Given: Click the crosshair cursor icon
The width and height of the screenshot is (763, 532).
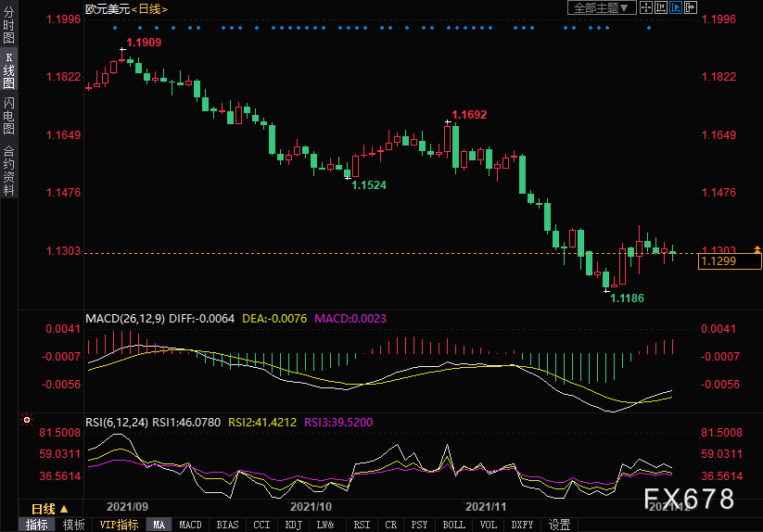Looking at the screenshot, I should point(646,7).
